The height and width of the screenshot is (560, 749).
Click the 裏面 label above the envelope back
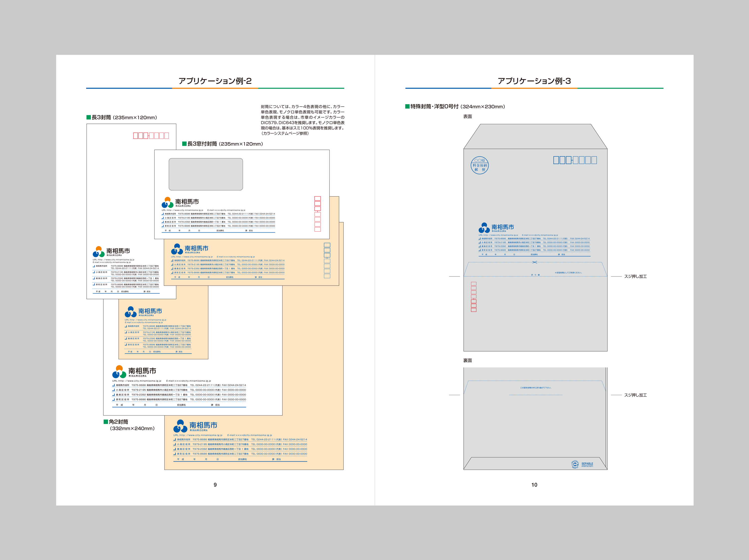point(467,360)
